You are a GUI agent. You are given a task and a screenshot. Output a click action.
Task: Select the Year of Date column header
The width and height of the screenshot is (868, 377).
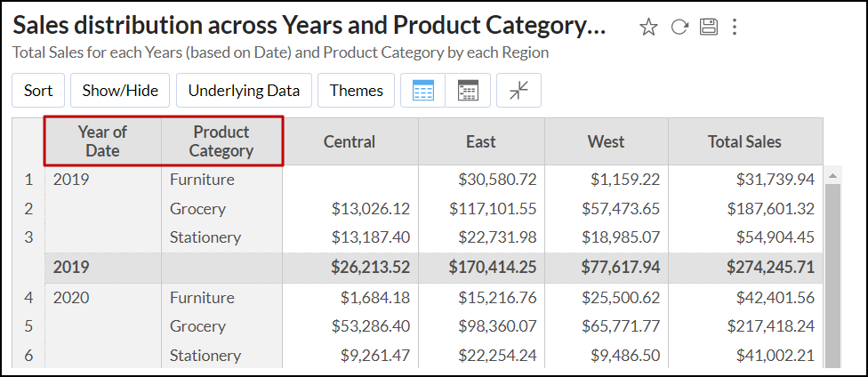102,141
